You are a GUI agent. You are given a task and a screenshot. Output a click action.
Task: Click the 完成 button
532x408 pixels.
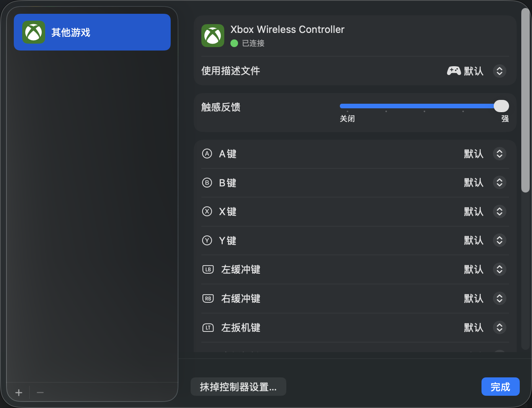500,387
